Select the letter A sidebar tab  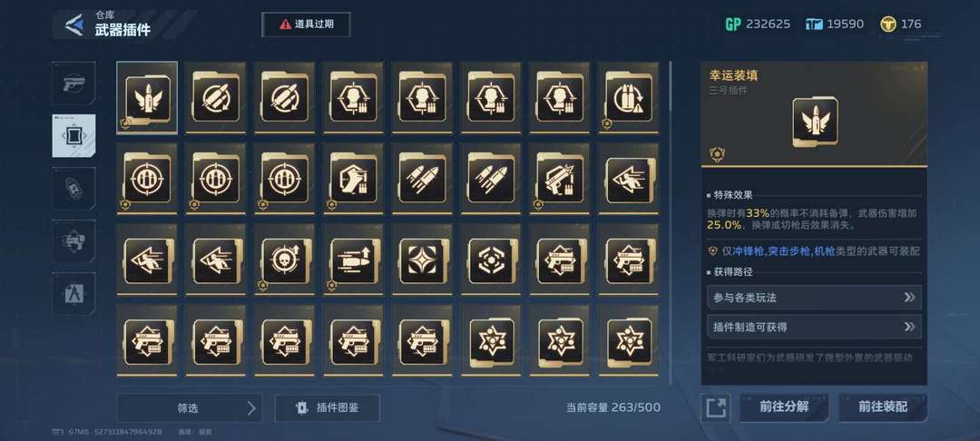pyautogui.click(x=73, y=293)
